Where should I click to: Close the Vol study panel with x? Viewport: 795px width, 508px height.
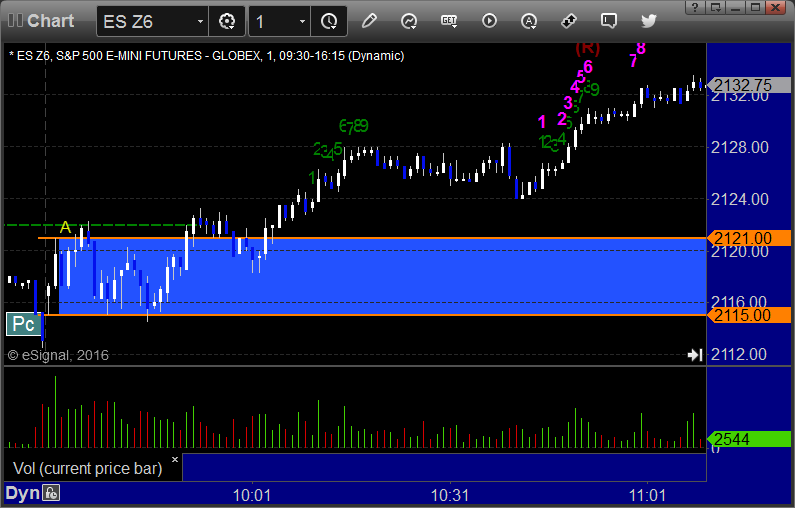175,460
